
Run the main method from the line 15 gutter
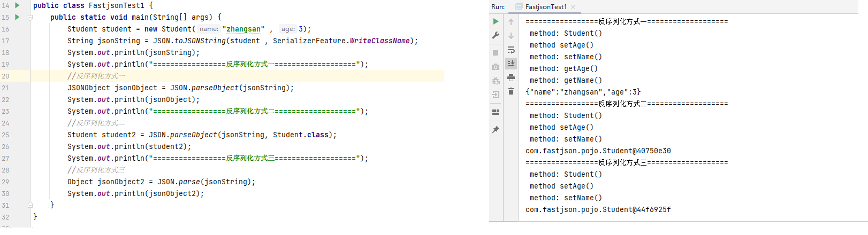[17, 17]
